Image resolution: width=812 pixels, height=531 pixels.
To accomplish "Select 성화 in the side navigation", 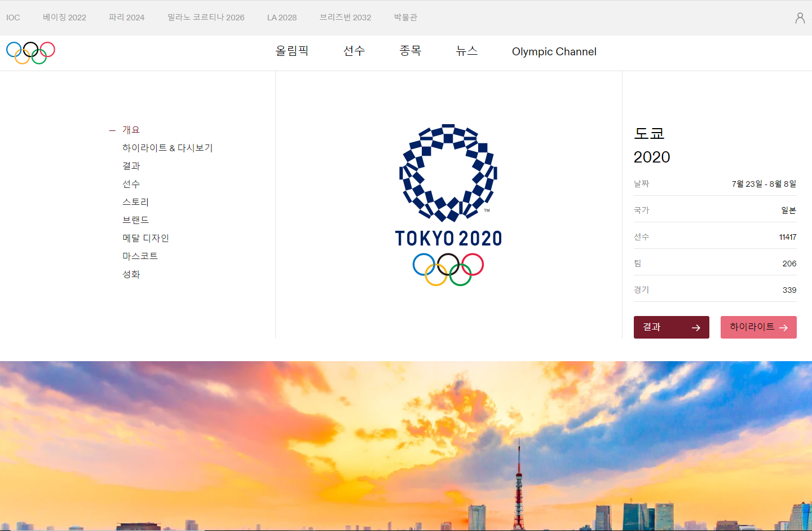I will pos(131,274).
